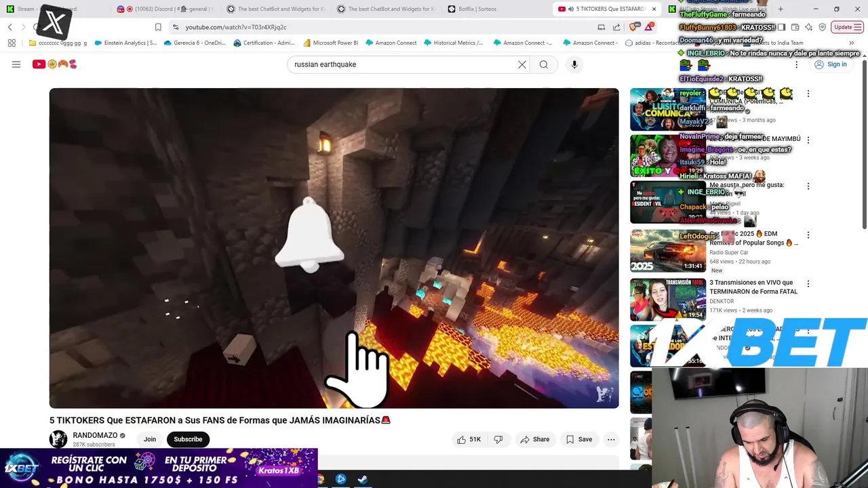Go to the YouTube home logo
This screenshot has width=868, height=488.
[x=54, y=64]
